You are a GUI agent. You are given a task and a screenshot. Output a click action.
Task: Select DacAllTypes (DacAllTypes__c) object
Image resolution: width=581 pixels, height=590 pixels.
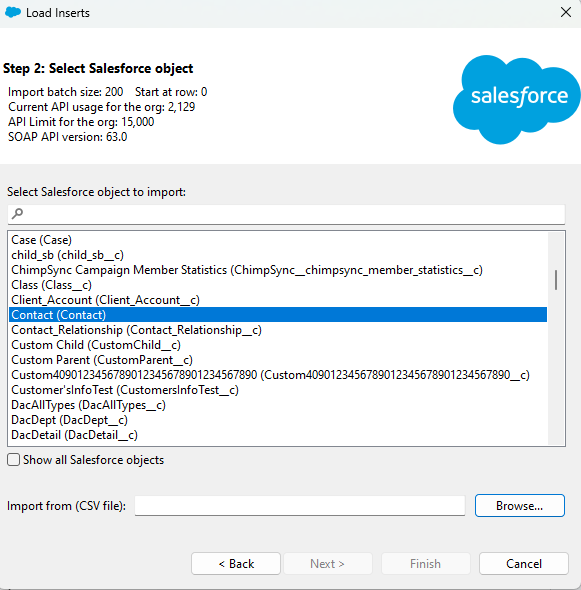click(278, 405)
